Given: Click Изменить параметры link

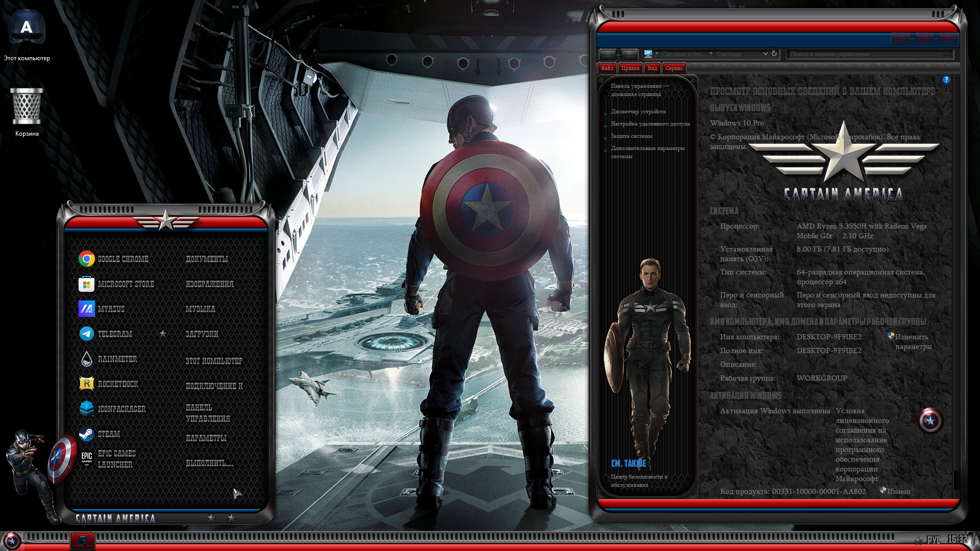Looking at the screenshot, I should [x=913, y=341].
